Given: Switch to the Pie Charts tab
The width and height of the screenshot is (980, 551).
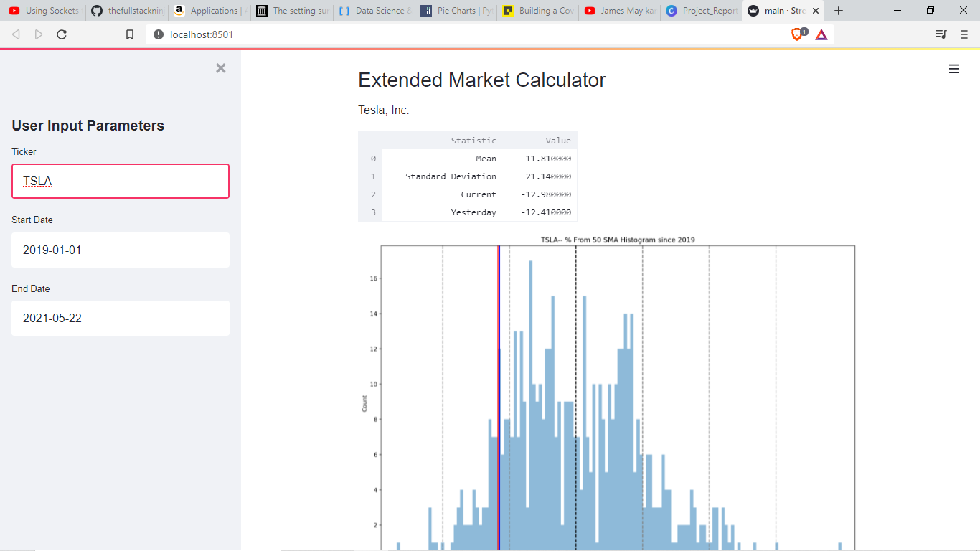Looking at the screenshot, I should tap(456, 11).
